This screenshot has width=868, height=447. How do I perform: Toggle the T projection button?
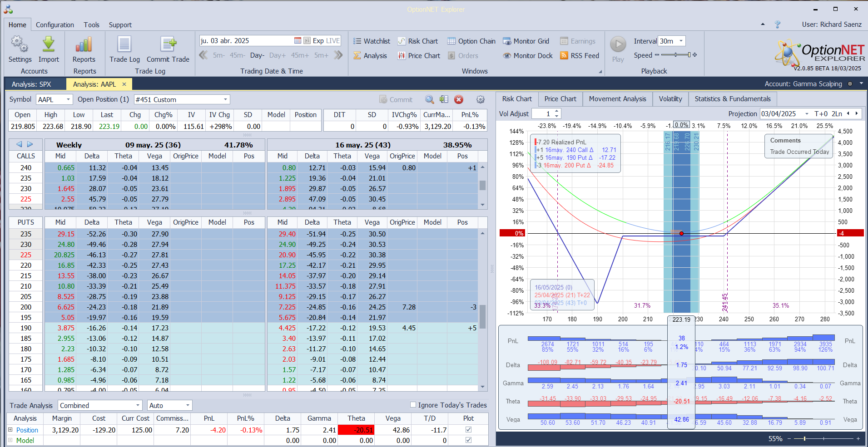816,114
